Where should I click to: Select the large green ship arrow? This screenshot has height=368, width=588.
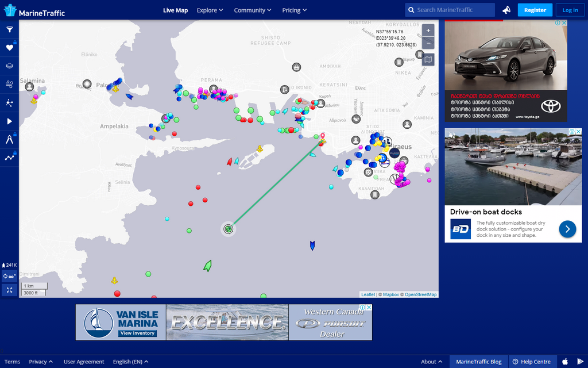pyautogui.click(x=207, y=266)
